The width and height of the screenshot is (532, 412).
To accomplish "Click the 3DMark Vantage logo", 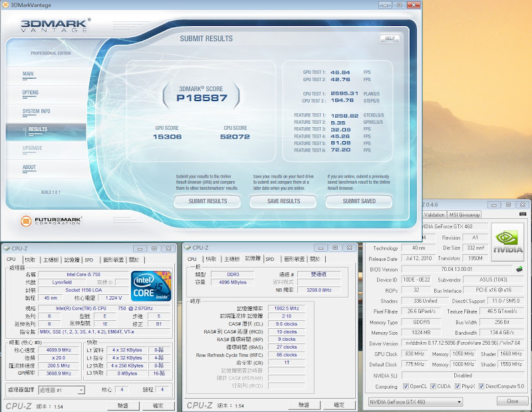I will (x=55, y=25).
